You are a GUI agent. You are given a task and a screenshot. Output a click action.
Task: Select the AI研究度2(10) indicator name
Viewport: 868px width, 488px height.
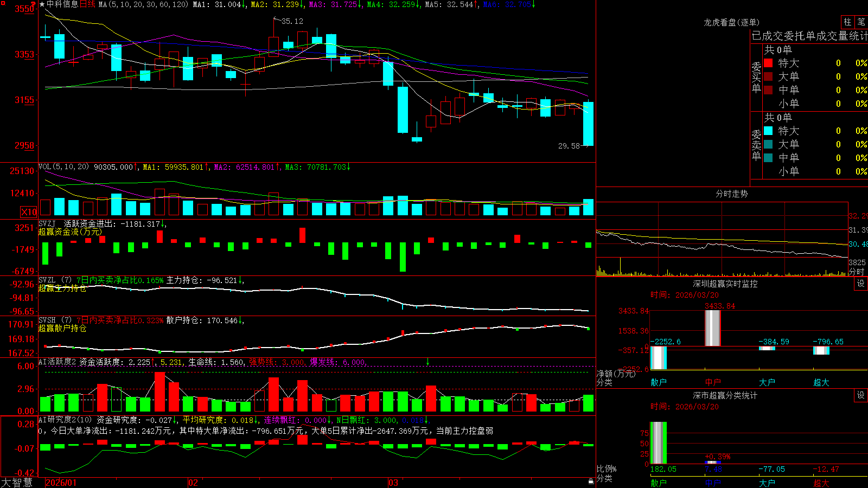65,420
